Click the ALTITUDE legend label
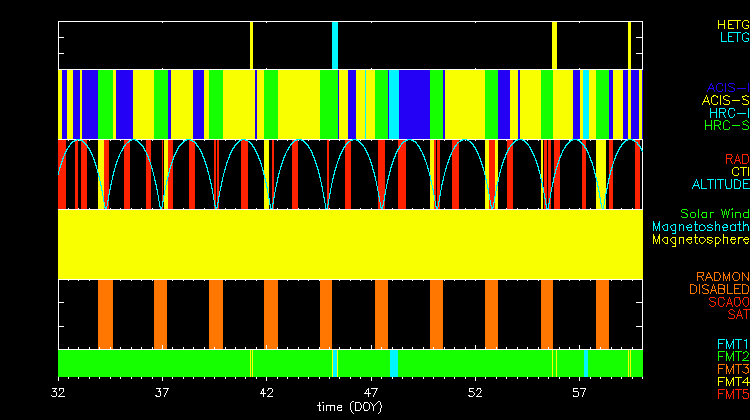Image resolution: width=750 pixels, height=420 pixels. tap(720, 185)
